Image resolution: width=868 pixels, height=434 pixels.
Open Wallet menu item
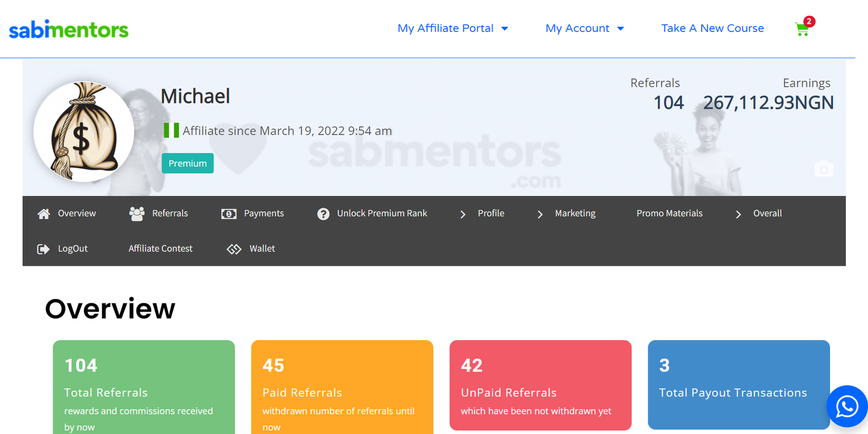[262, 248]
